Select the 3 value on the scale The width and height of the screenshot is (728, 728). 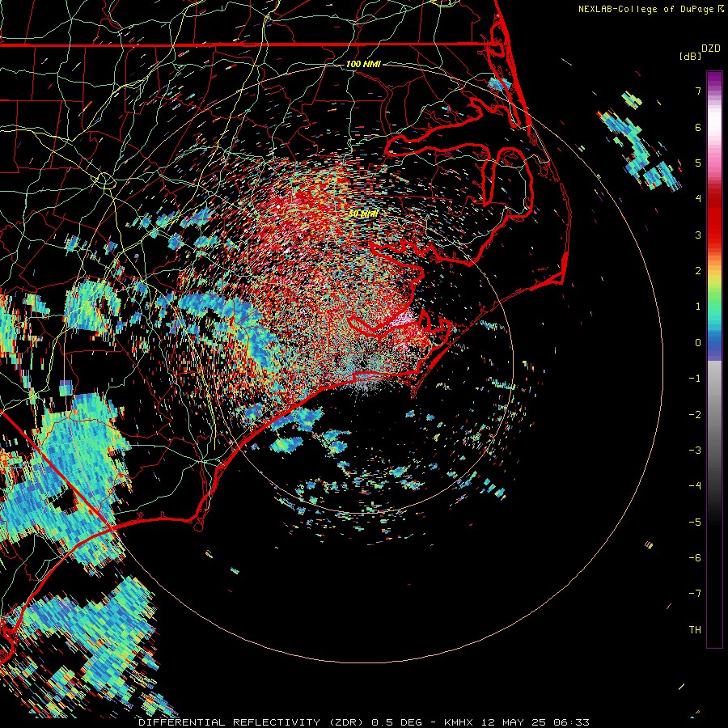coord(698,235)
